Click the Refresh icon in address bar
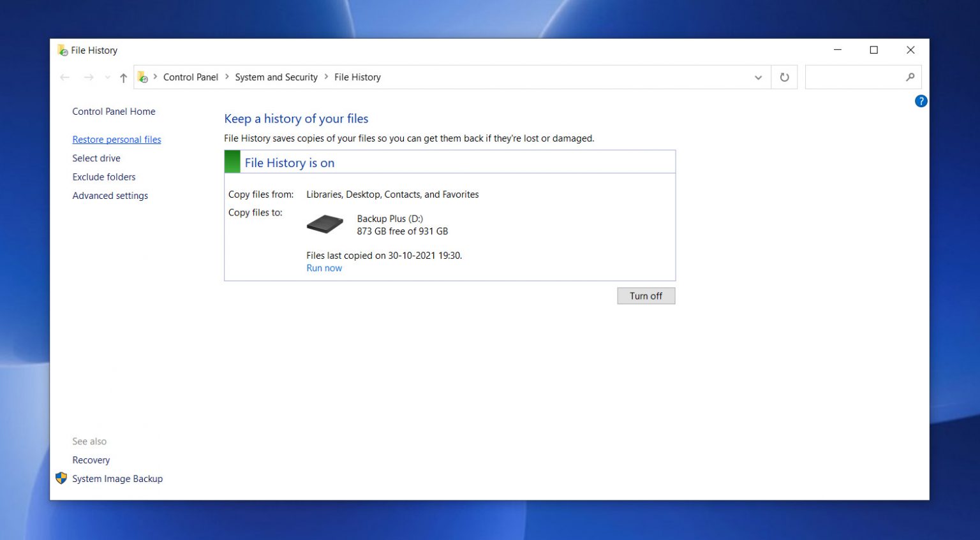Viewport: 980px width, 540px height. click(x=784, y=77)
